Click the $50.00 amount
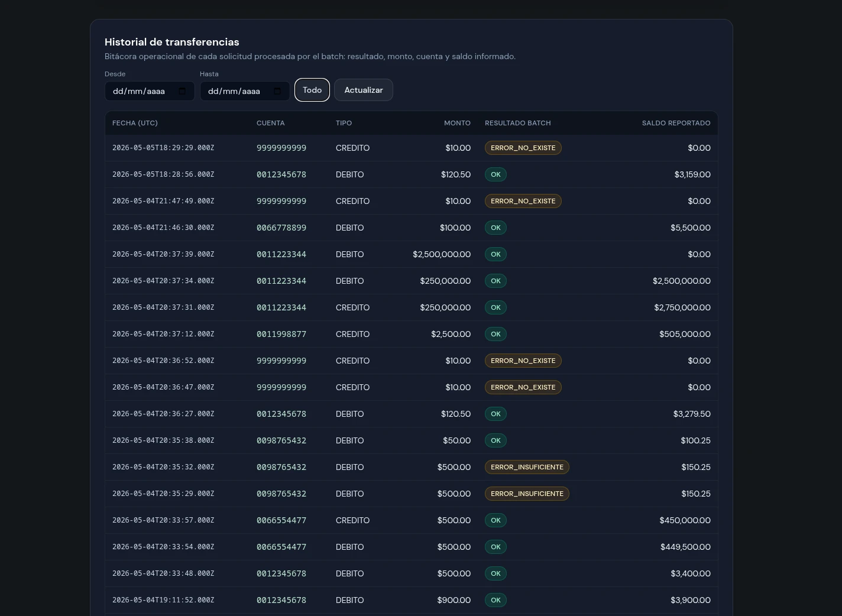 tap(457, 440)
